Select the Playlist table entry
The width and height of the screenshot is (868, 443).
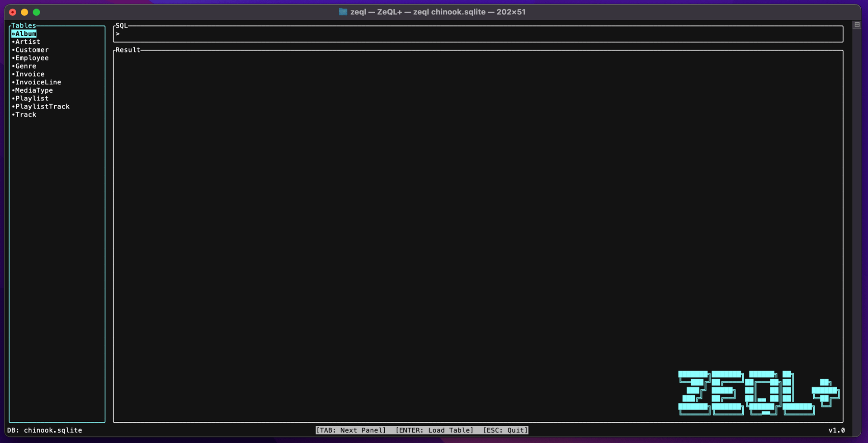[x=30, y=99]
